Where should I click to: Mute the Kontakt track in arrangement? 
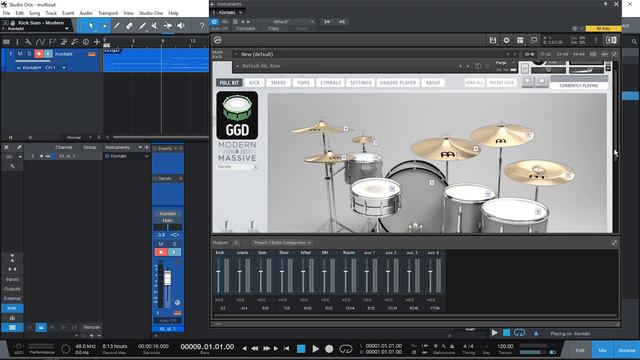(x=20, y=53)
